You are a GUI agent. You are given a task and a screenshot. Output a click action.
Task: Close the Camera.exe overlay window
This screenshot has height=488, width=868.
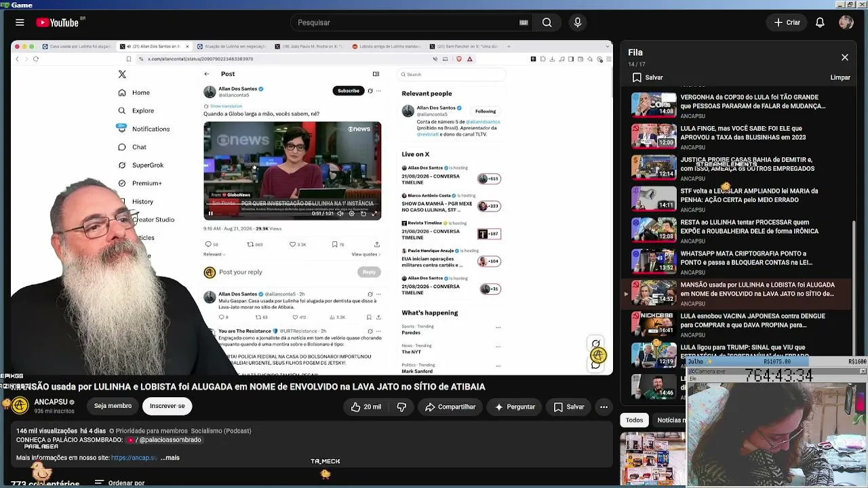(863, 371)
